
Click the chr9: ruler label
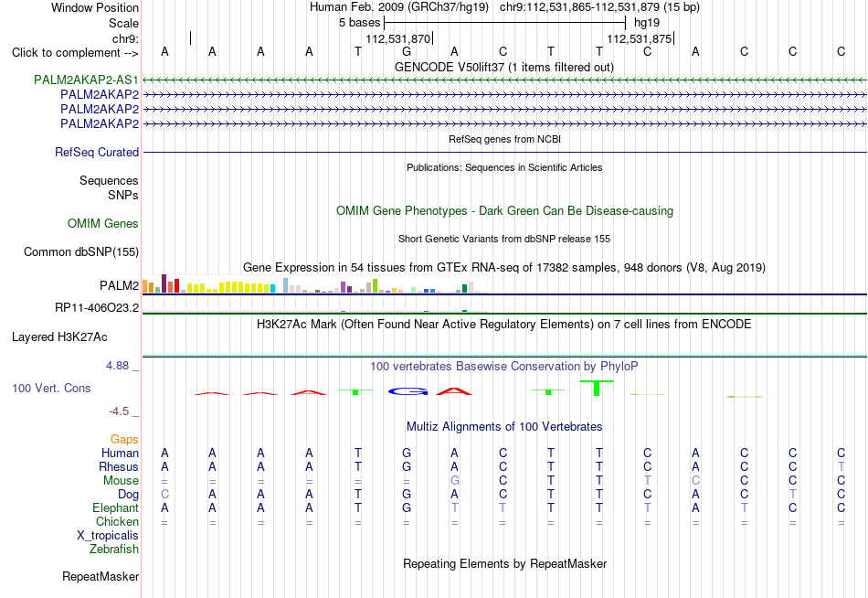pyautogui.click(x=125, y=38)
